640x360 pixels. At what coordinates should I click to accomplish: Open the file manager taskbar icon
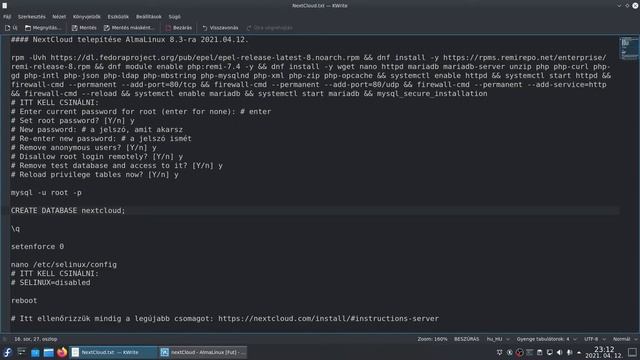coord(49,352)
